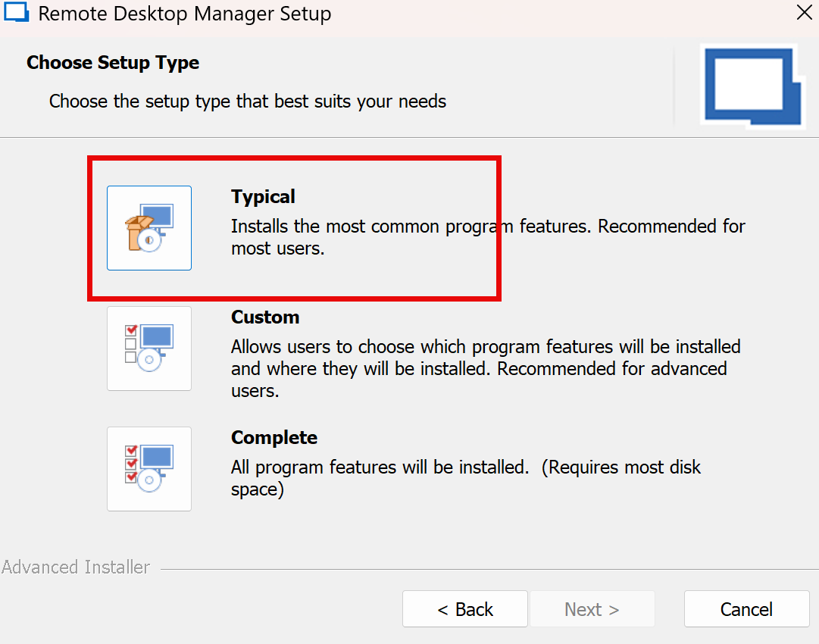Choose the Custom setup icon button
The height and width of the screenshot is (644, 819).
(149, 349)
